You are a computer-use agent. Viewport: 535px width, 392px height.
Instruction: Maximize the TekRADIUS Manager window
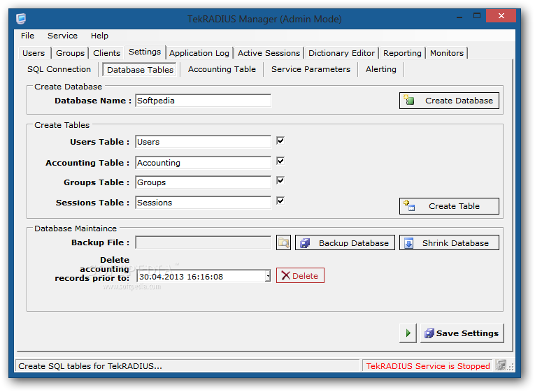coord(477,15)
